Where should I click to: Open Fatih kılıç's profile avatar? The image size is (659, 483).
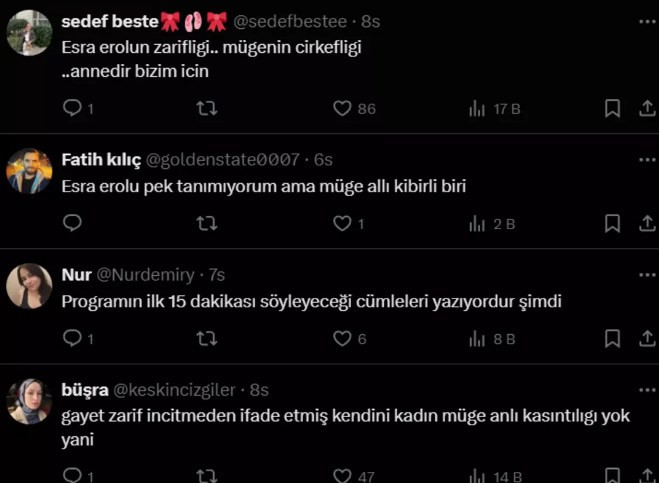(x=29, y=171)
